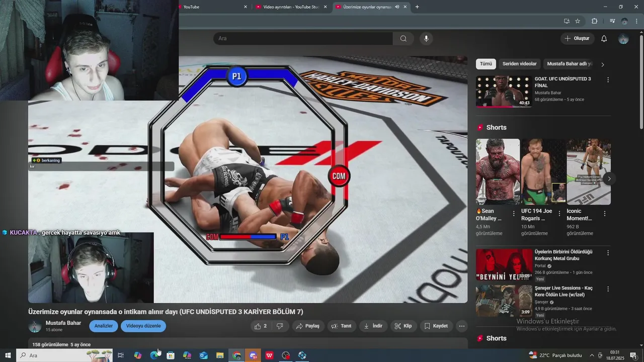Open a new browser tab with plus

(417, 7)
